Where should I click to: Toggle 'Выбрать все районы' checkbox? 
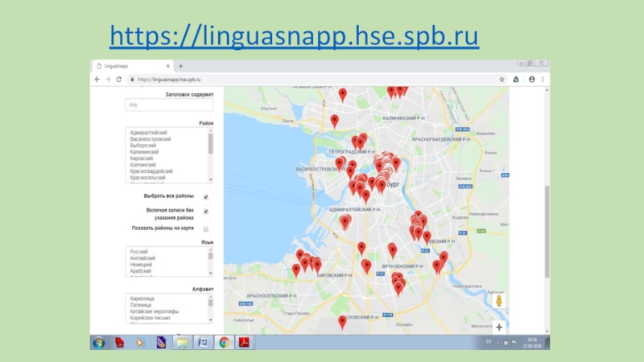pos(206,197)
